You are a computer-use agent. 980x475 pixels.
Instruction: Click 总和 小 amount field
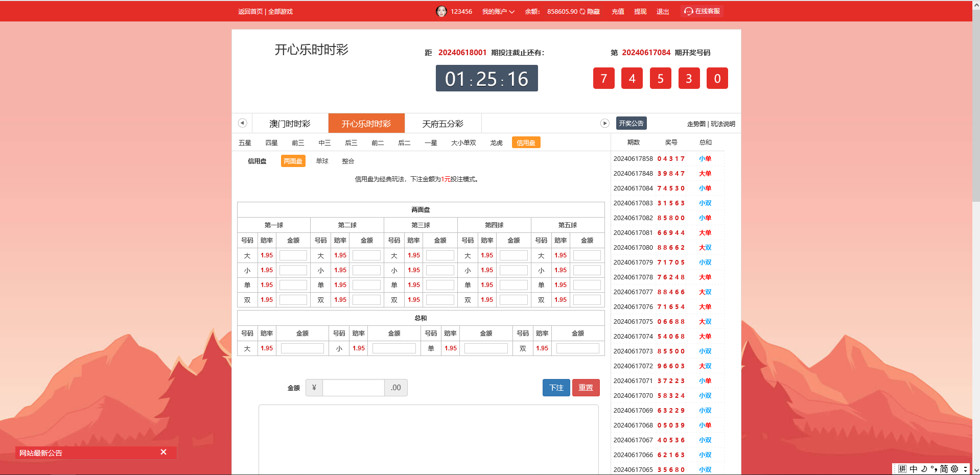394,348
